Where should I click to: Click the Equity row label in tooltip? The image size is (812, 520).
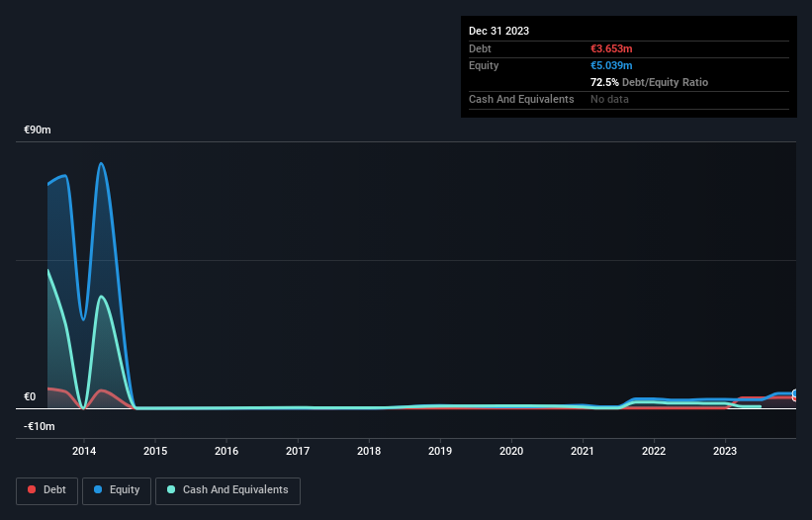pos(484,65)
